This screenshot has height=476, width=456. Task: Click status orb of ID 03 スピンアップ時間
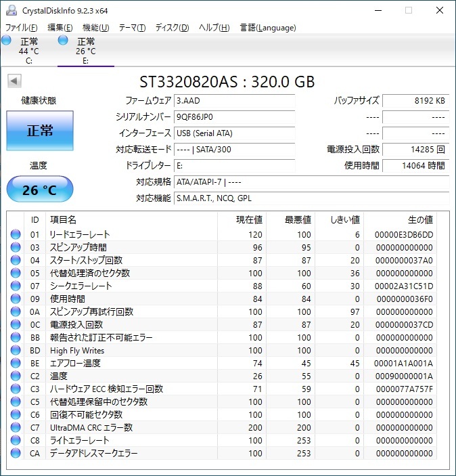(16, 247)
